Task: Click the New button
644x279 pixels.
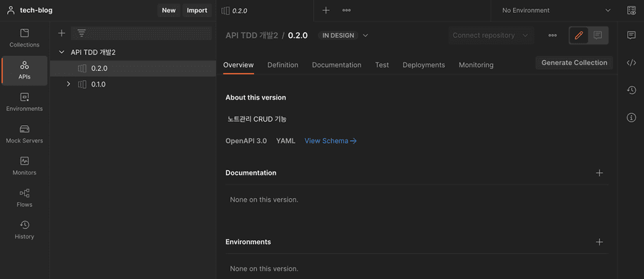Action: tap(168, 10)
